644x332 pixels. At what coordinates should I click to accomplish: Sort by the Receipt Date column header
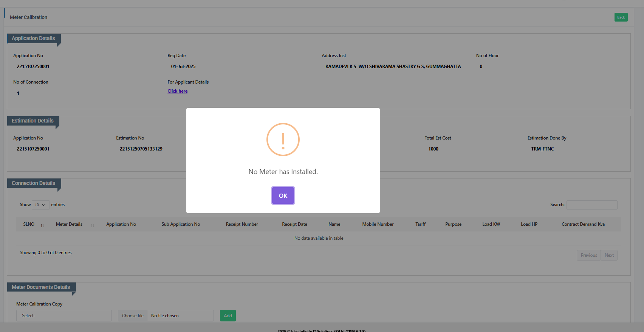click(294, 224)
